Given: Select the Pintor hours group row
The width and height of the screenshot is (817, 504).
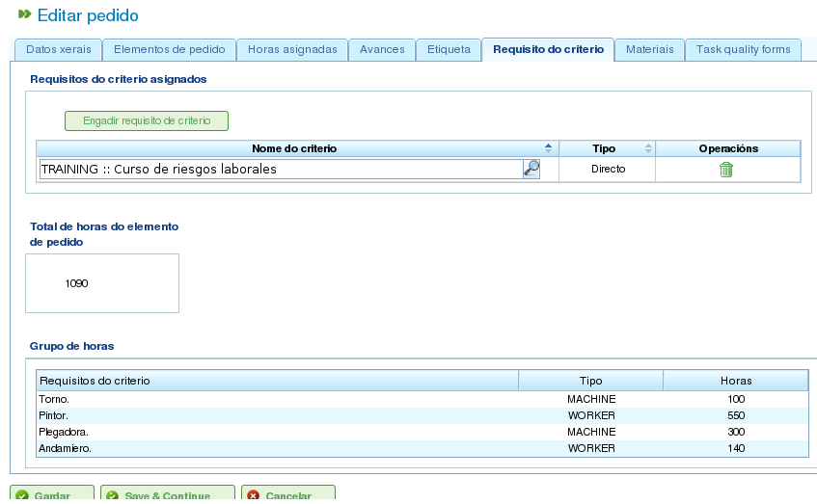Looking at the screenshot, I should point(422,415).
